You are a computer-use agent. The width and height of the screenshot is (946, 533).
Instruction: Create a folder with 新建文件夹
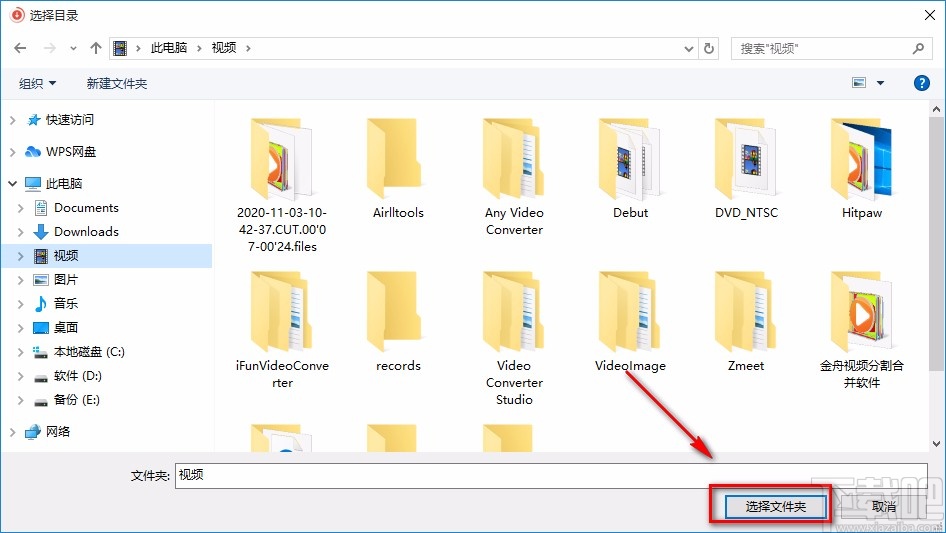click(x=116, y=84)
